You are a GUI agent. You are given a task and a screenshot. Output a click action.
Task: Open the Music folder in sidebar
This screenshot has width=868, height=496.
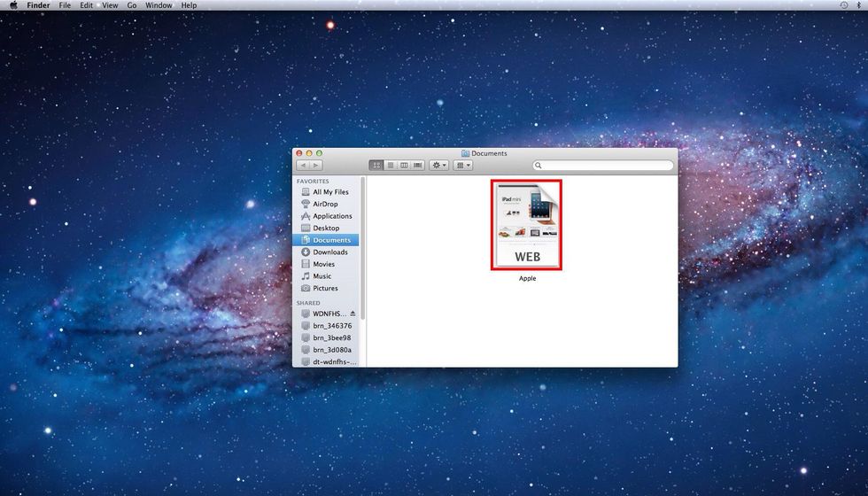coord(322,276)
